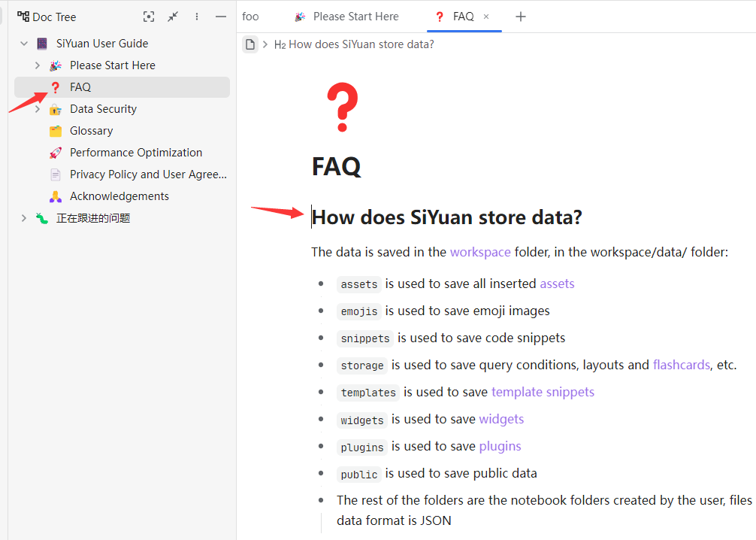Open FAQ document in tree

pyautogui.click(x=122, y=87)
